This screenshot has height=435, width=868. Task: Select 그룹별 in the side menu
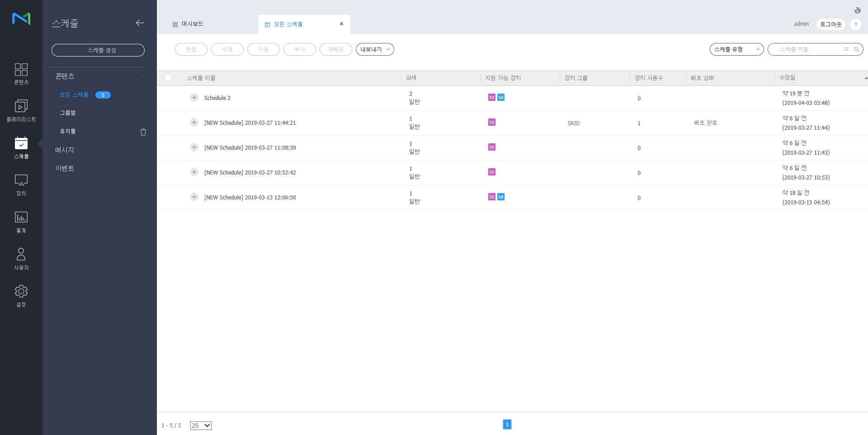pyautogui.click(x=68, y=113)
